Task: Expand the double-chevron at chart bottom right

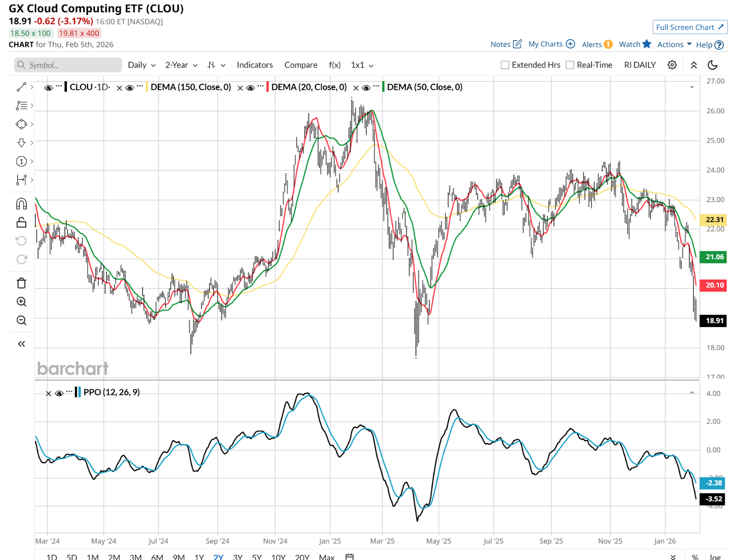Action: [x=673, y=557]
